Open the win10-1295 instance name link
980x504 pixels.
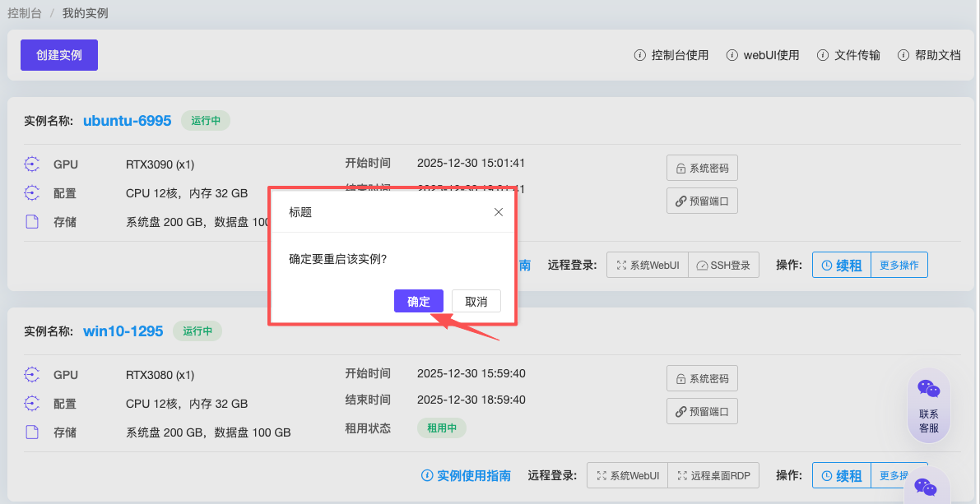coord(123,331)
